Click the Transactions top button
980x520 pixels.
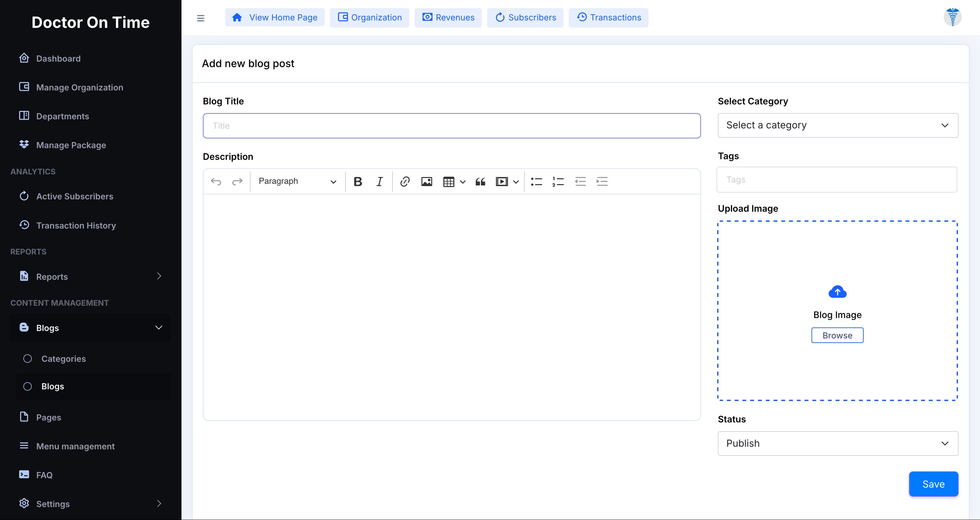608,17
